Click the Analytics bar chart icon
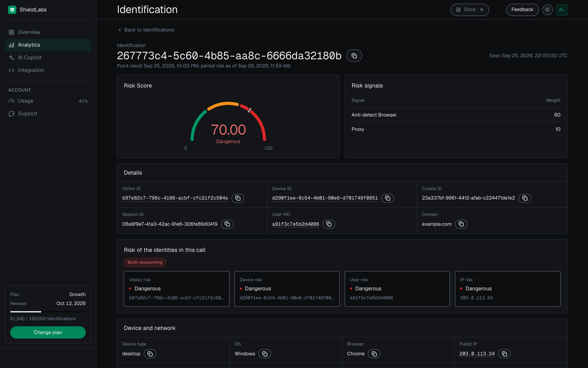This screenshot has width=588, height=368. point(11,45)
